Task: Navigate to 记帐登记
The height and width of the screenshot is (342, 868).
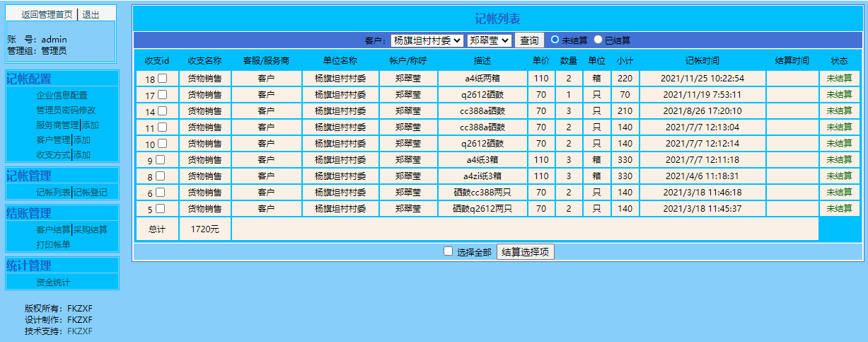Action: 91,192
